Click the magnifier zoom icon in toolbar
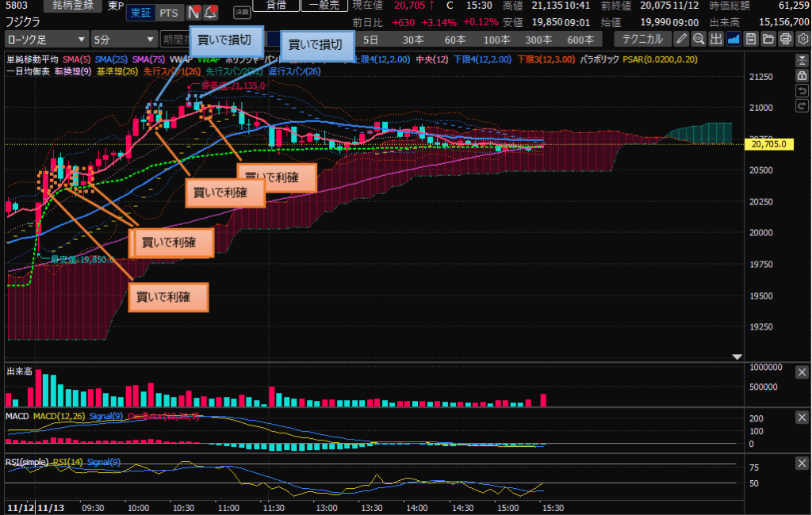812x515 pixels. coord(699,39)
